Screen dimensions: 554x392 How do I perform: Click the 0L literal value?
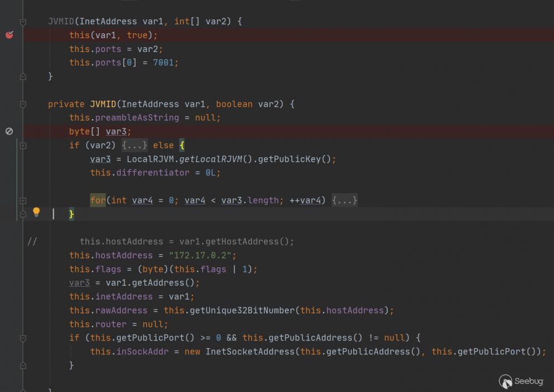(211, 173)
